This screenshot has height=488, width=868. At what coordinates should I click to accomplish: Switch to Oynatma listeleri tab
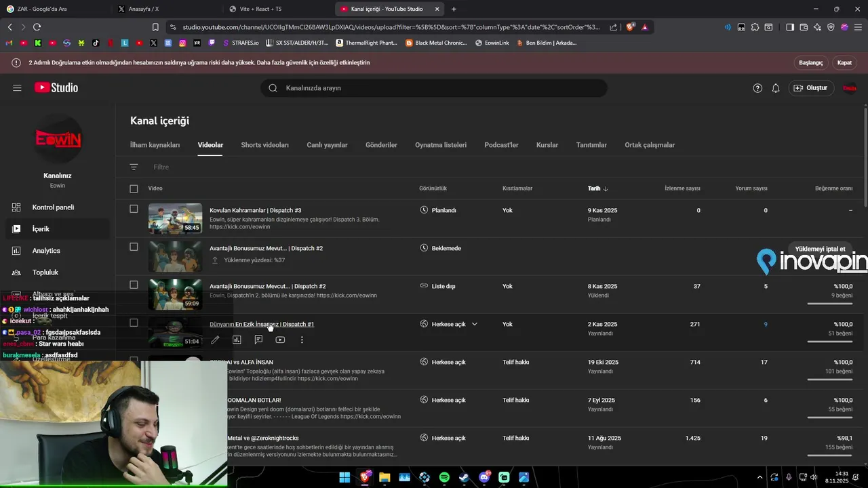(441, 145)
